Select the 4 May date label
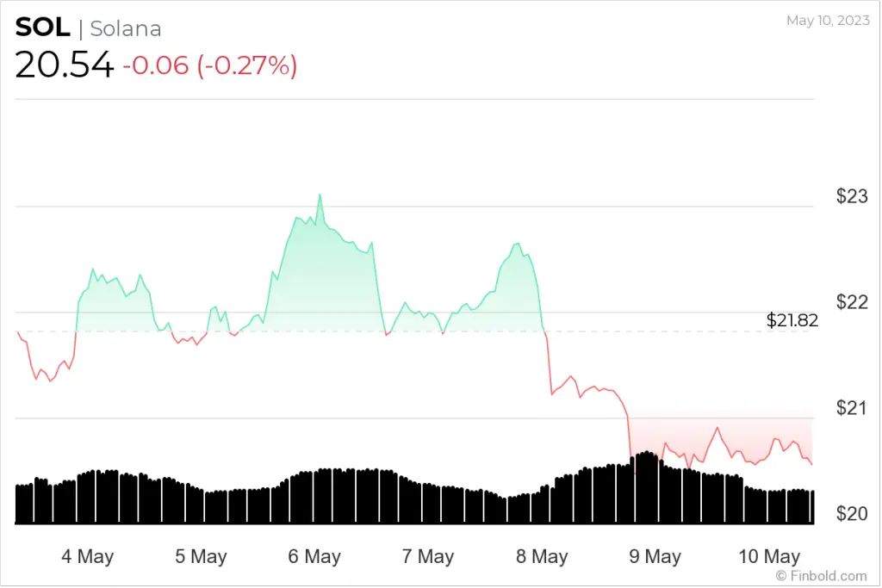882x588 pixels. (x=87, y=556)
